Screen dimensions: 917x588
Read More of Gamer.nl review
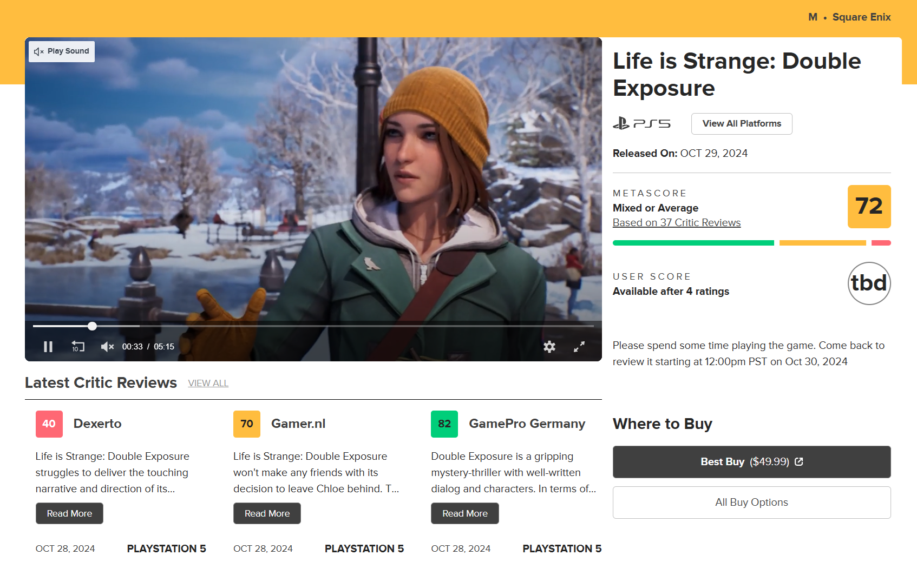coord(267,513)
